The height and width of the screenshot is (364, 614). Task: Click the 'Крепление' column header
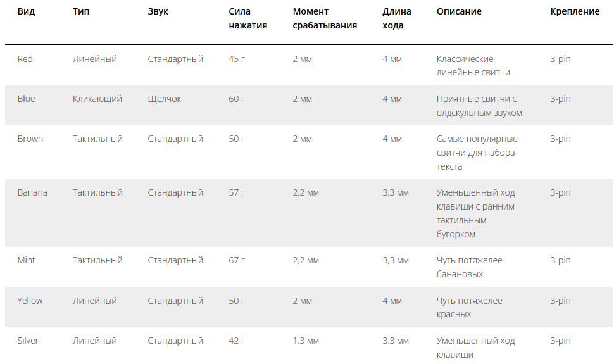[575, 12]
